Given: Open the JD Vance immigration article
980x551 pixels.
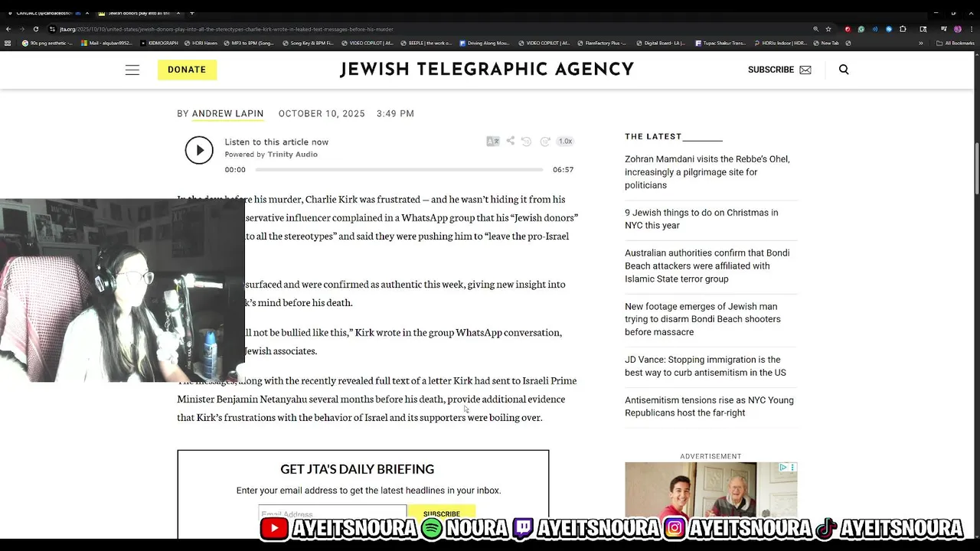Looking at the screenshot, I should click(x=705, y=366).
